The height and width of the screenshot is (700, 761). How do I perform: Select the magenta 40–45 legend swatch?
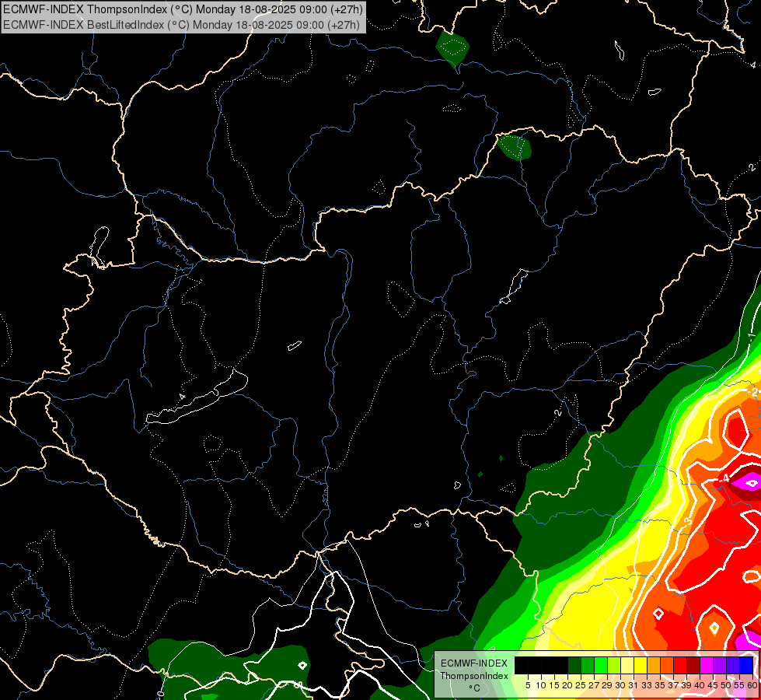[x=707, y=666]
